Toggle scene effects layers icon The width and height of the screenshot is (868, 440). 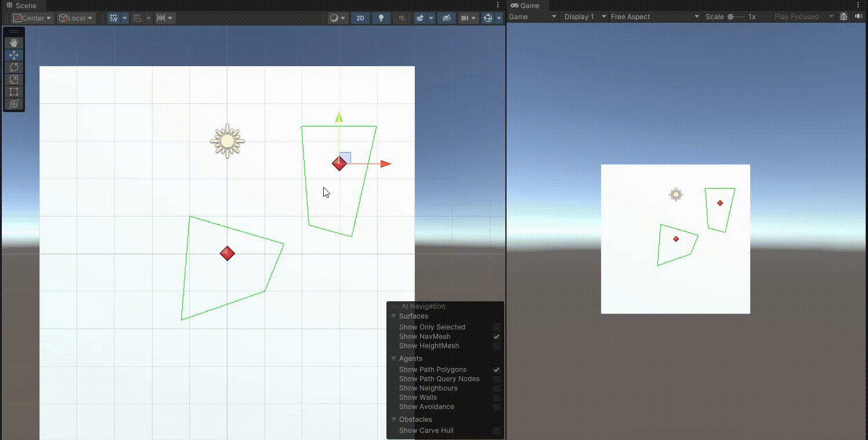(419, 18)
